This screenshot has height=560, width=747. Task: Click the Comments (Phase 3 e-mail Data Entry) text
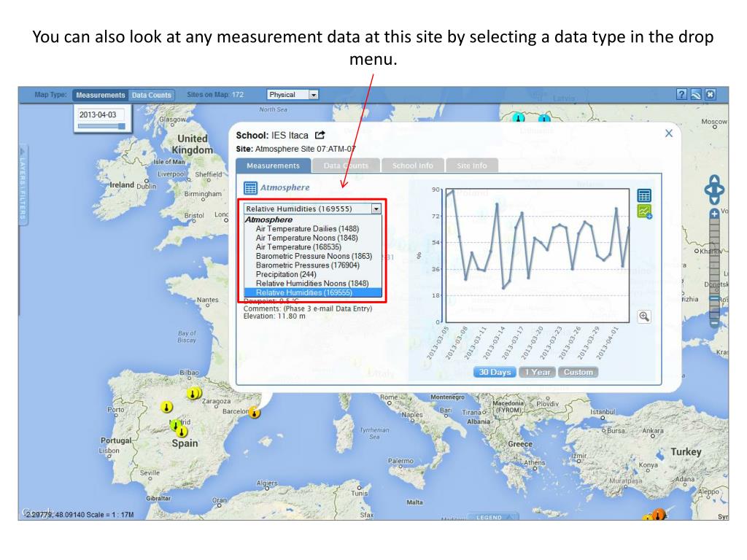click(308, 308)
